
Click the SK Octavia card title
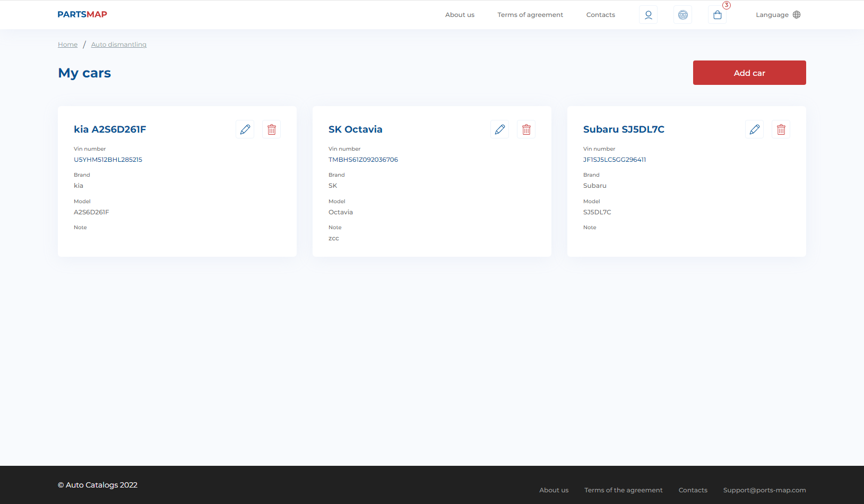pos(355,129)
